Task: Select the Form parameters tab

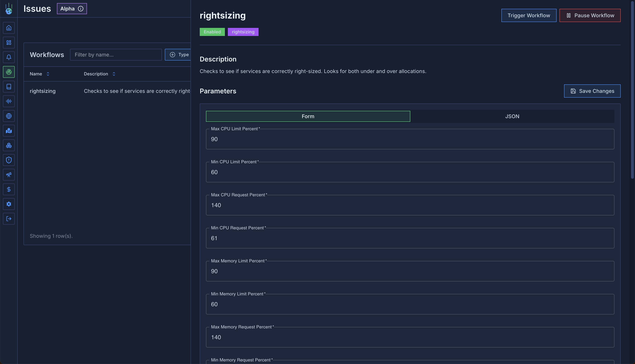Action: tap(308, 116)
